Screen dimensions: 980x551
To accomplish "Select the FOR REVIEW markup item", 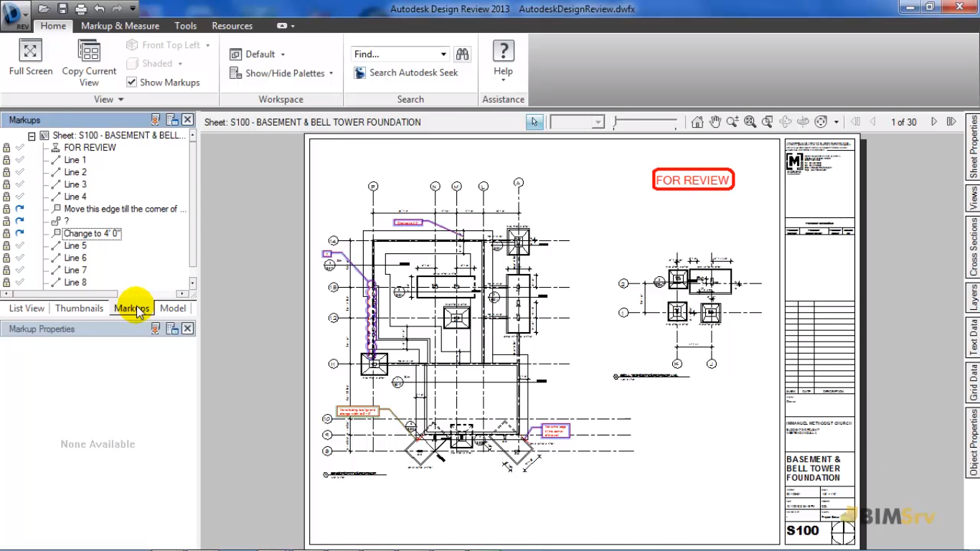I will [x=90, y=148].
